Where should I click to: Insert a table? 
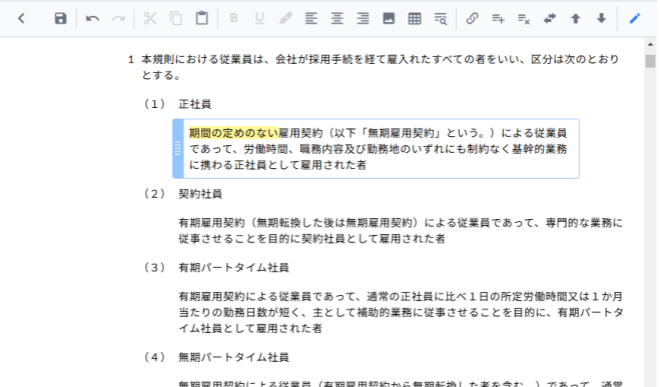pos(415,19)
